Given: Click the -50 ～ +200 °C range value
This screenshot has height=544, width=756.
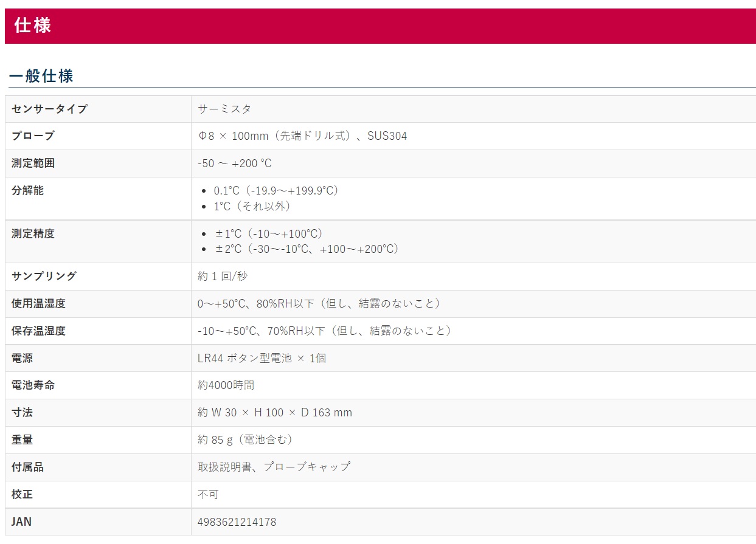Looking at the screenshot, I should (235, 164).
